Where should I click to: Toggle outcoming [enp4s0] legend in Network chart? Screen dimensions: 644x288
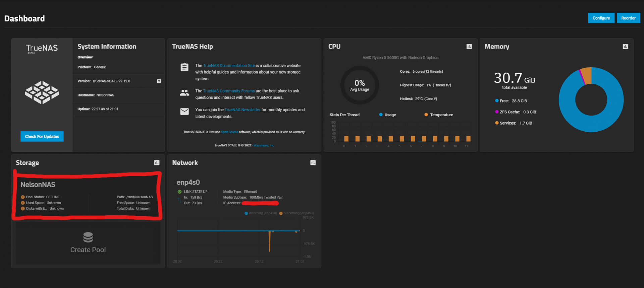tap(296, 213)
